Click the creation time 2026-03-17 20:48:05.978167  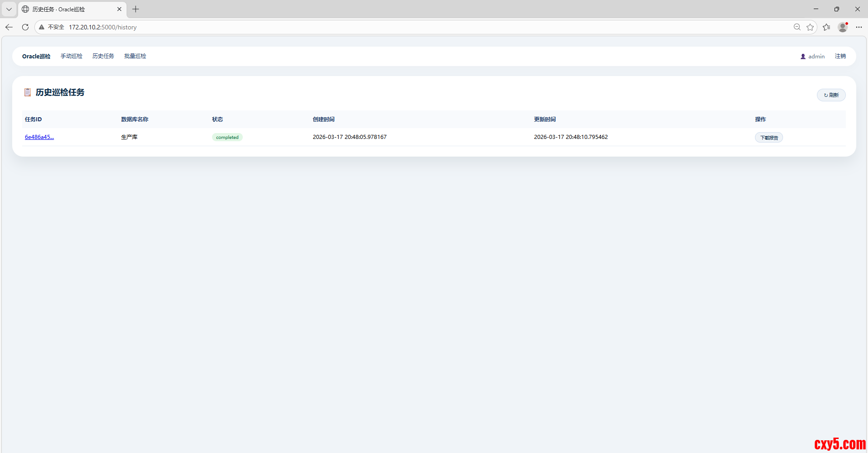[349, 137]
